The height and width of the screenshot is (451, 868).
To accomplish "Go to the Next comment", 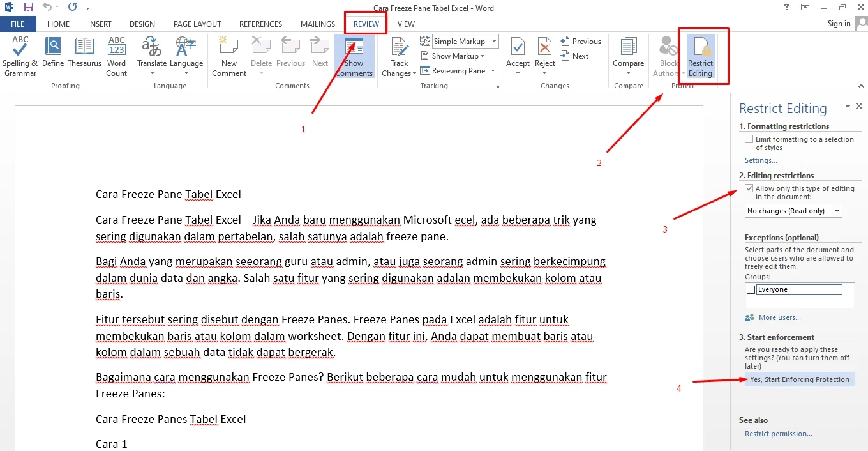I will (x=320, y=52).
